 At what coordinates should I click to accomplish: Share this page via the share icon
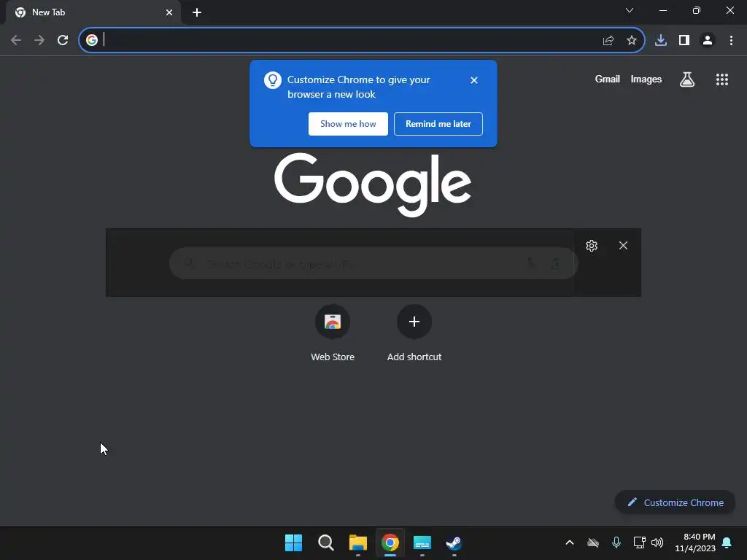[x=608, y=41]
